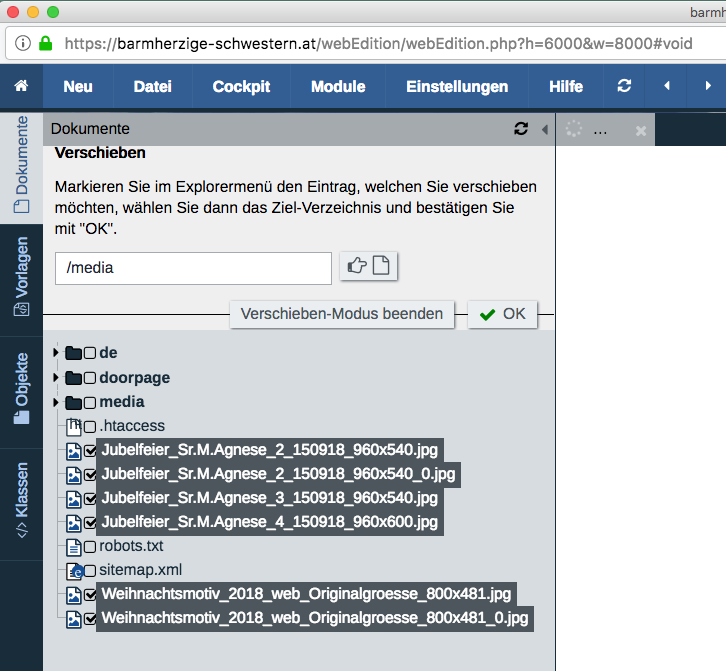Collapse the Dokumente sidebar with the left triangle
Screen dimensions: 726x671
[x=545, y=129]
